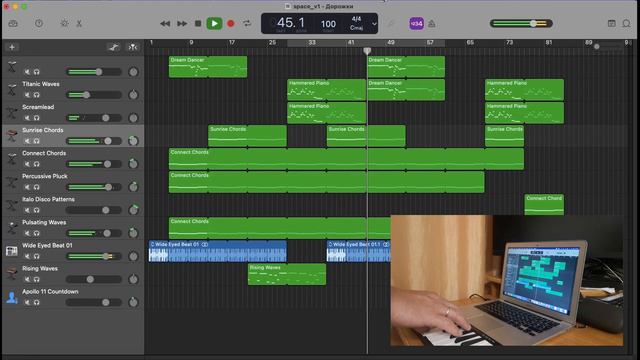
Task: Click the Cmaj key signature
Action: click(356, 28)
